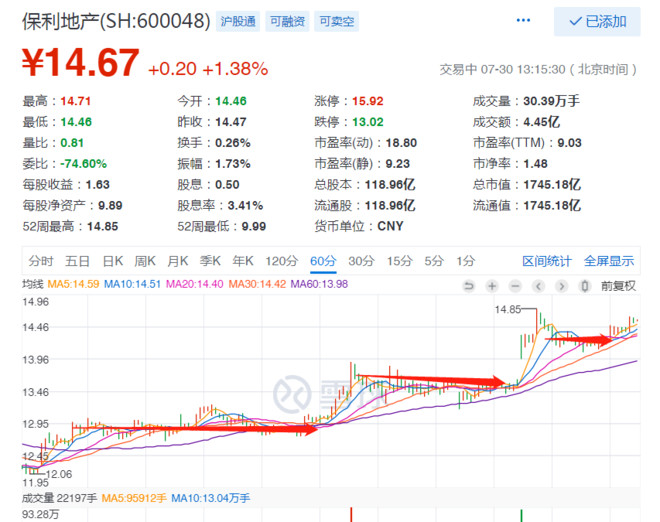This screenshot has height=522, width=660.
Task: Click the candlestick style icon beside 前复权
Action: (584, 286)
